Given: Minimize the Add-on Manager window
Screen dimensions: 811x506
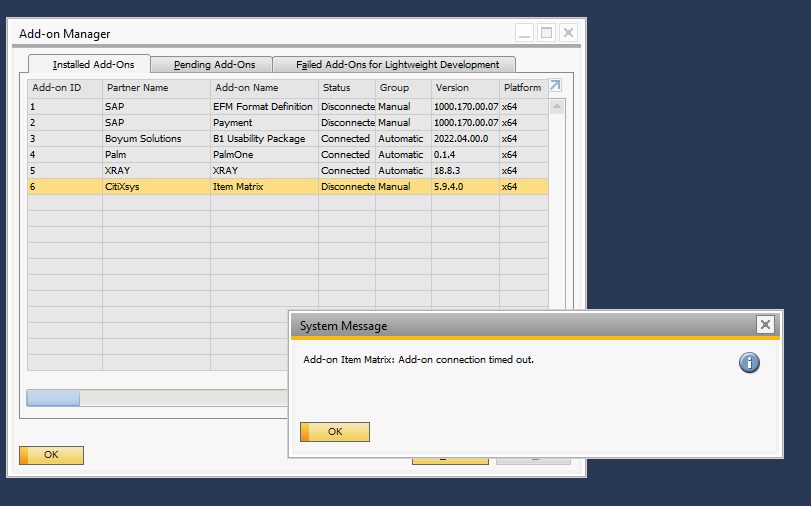Looking at the screenshot, I should pos(524,33).
